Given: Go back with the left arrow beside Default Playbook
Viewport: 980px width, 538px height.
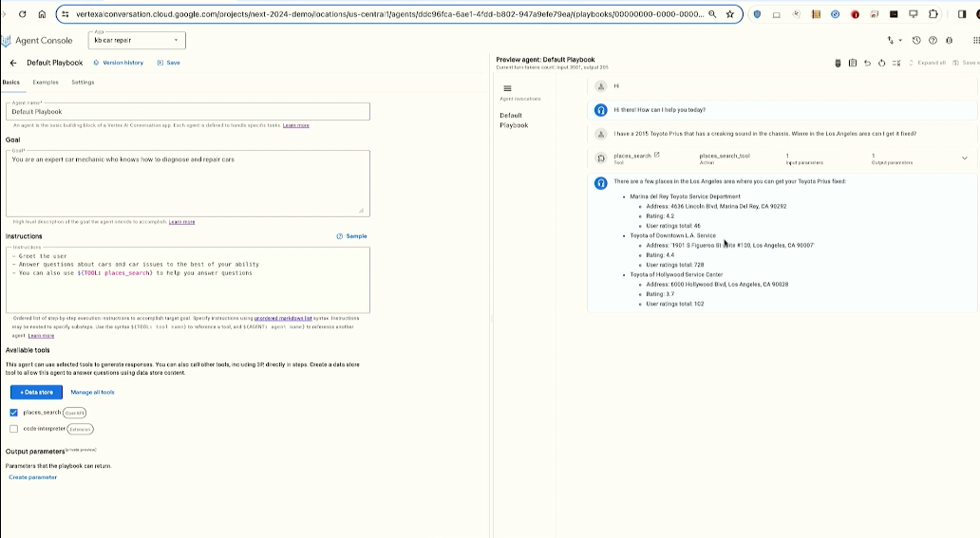Looking at the screenshot, I should coord(13,64).
